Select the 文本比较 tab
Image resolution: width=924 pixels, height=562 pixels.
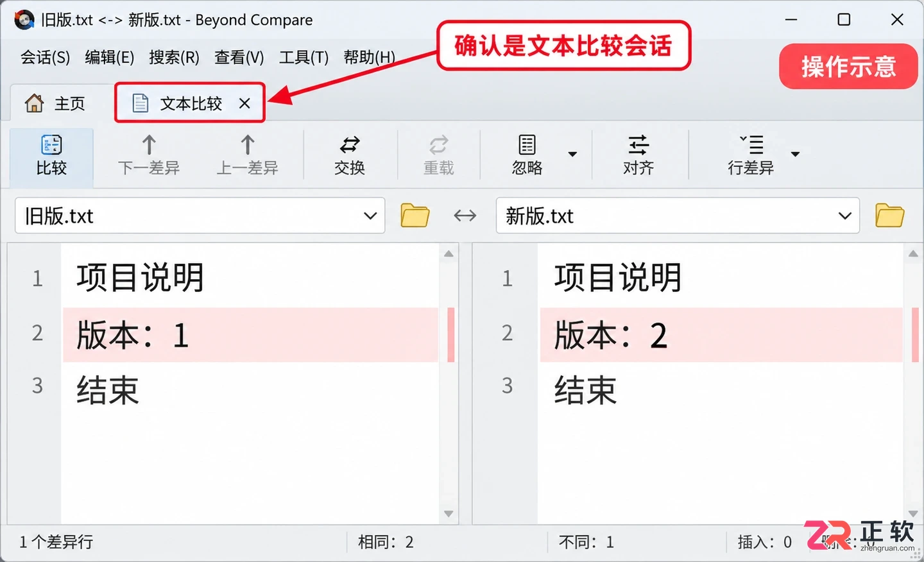click(x=190, y=103)
